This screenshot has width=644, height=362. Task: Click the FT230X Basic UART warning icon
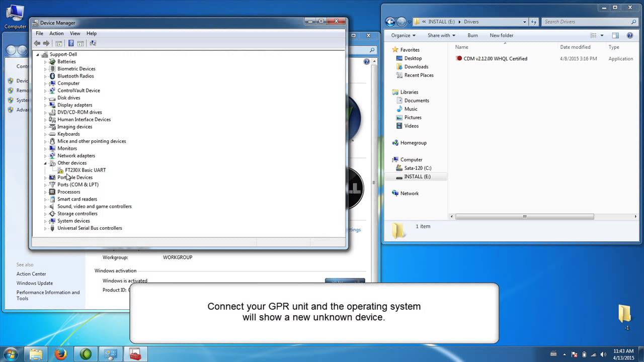(x=60, y=170)
